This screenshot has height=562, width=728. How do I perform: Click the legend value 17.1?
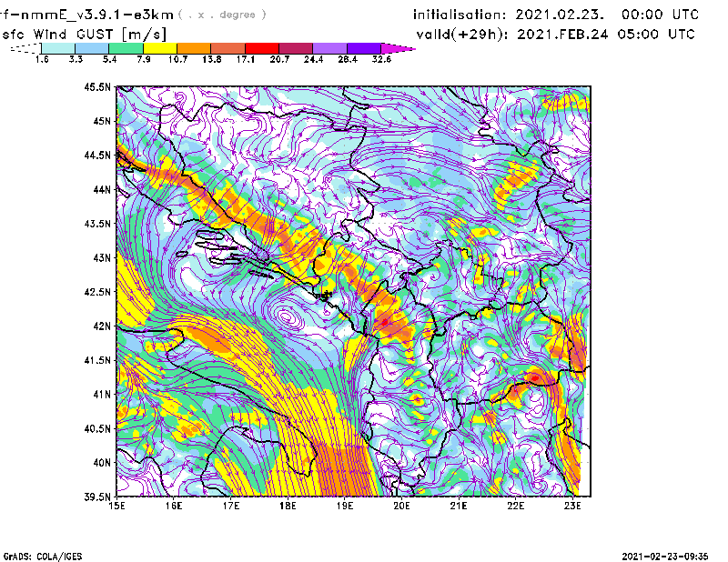pos(246,59)
